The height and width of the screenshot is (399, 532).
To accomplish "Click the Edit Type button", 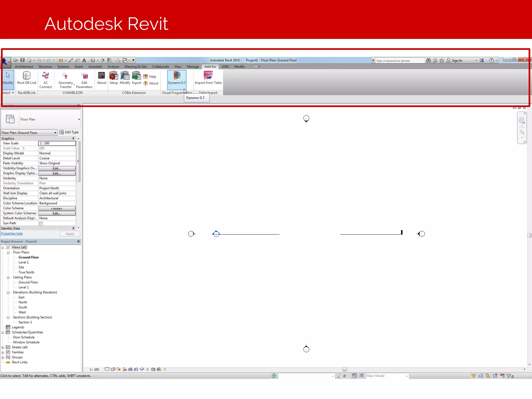I will pos(69,132).
